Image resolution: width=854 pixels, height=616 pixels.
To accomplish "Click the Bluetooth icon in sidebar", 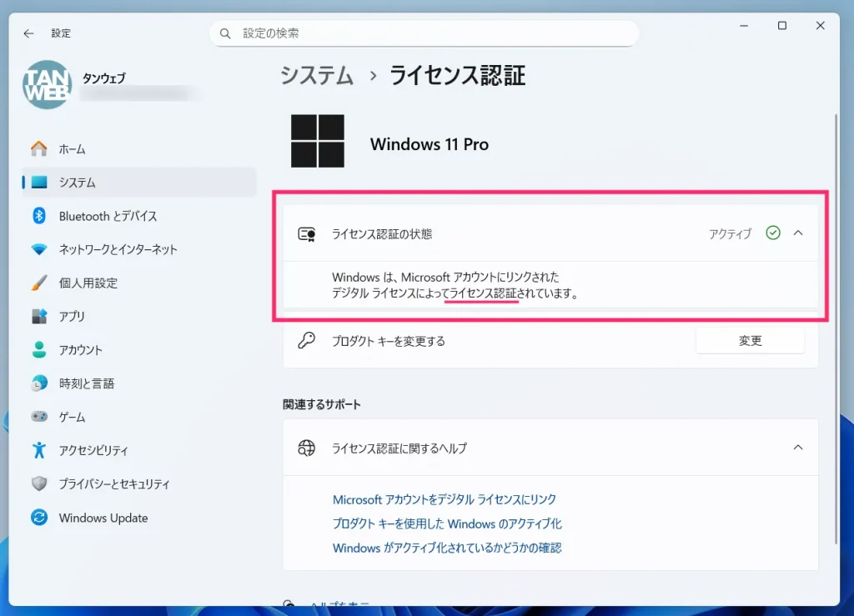I will point(38,216).
